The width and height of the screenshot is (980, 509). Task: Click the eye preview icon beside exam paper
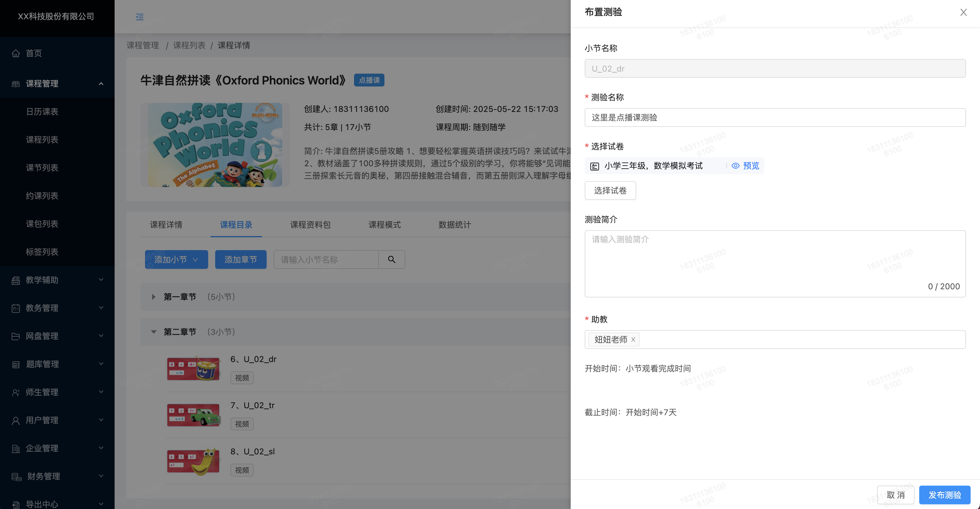(x=735, y=166)
